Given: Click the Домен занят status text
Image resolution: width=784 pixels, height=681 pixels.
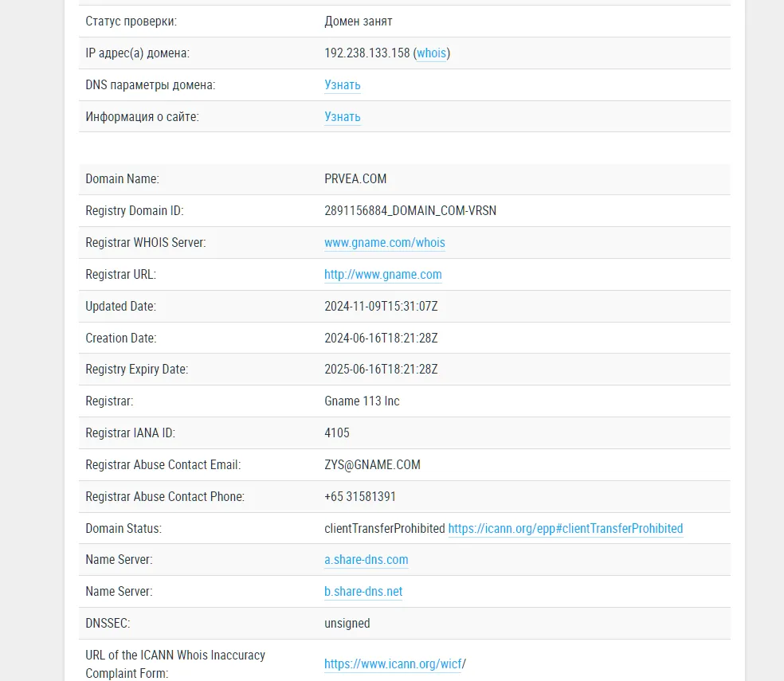Looking at the screenshot, I should tap(359, 22).
